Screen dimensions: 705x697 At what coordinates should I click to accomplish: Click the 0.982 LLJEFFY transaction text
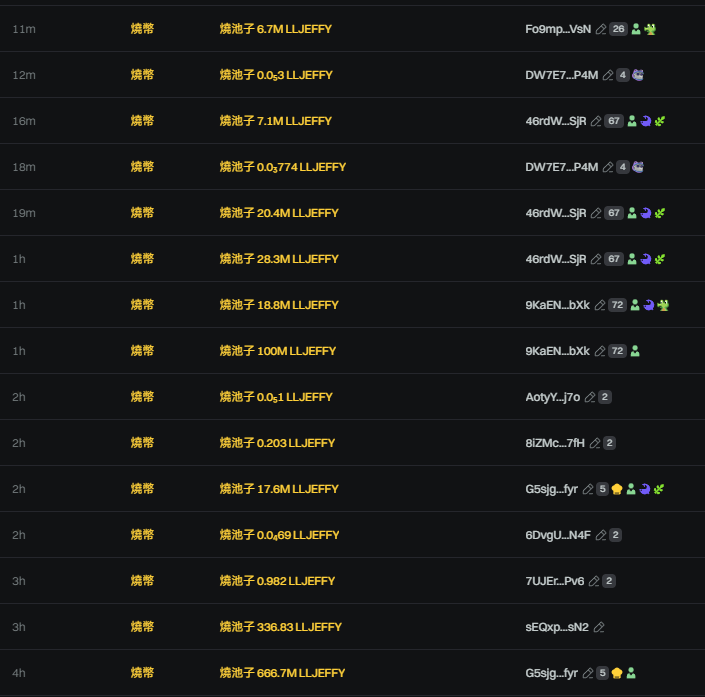point(277,581)
